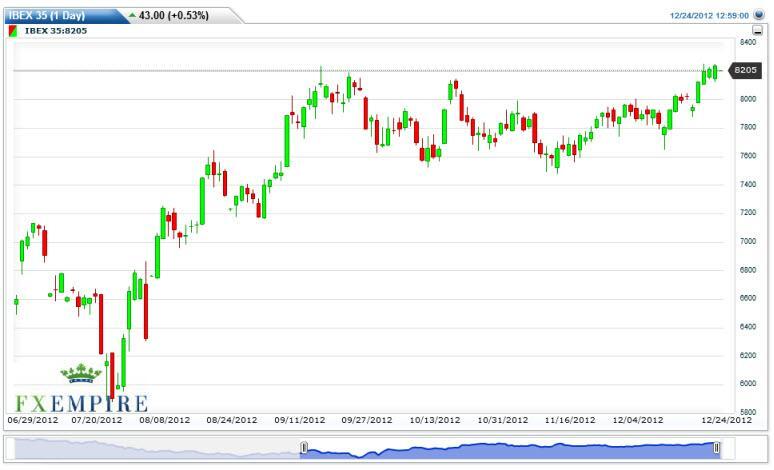This screenshot has width=774, height=470.
Task: Click the FX Empire crown logo
Action: point(81,375)
